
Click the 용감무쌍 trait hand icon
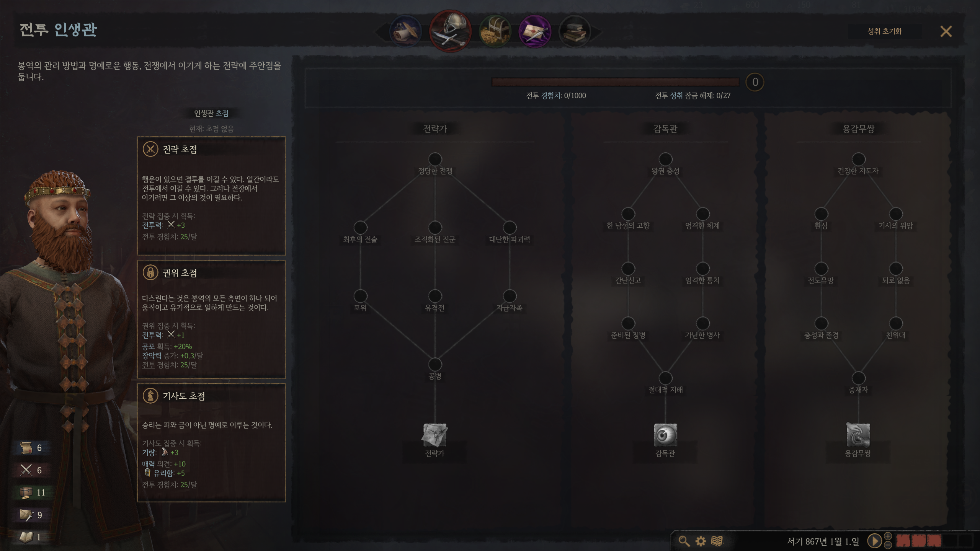tap(858, 435)
